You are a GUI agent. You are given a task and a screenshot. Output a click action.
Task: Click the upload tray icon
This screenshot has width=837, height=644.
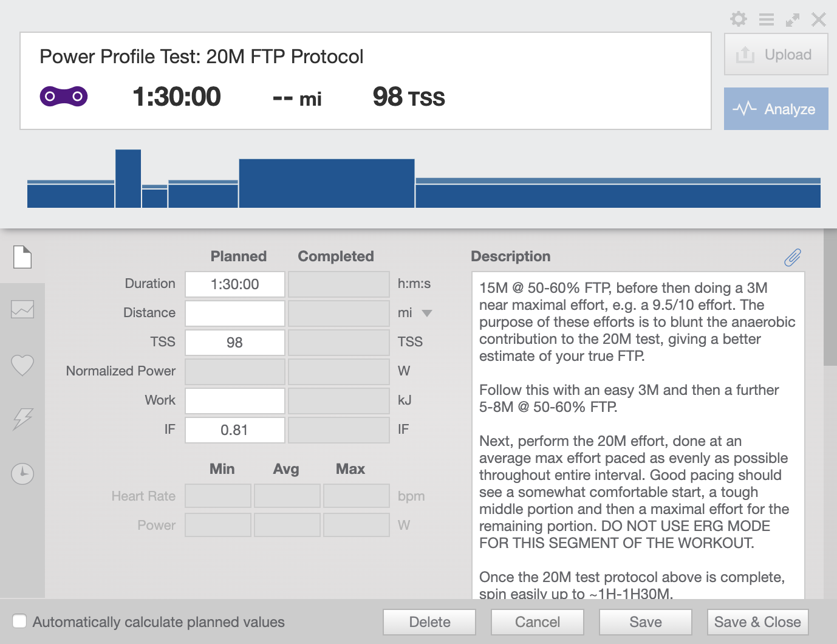[745, 55]
